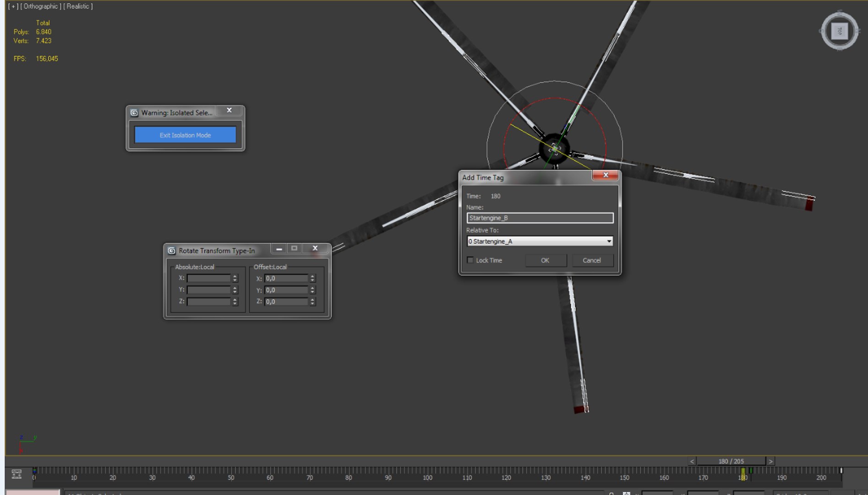868x495 pixels.
Task: Open the viewport [+] general menu
Action: coord(13,6)
